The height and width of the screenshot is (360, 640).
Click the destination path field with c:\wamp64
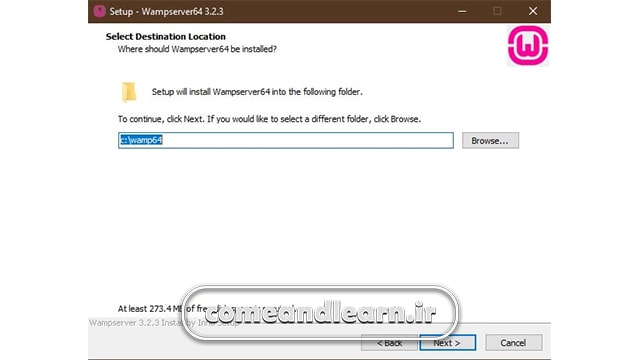[286, 140]
